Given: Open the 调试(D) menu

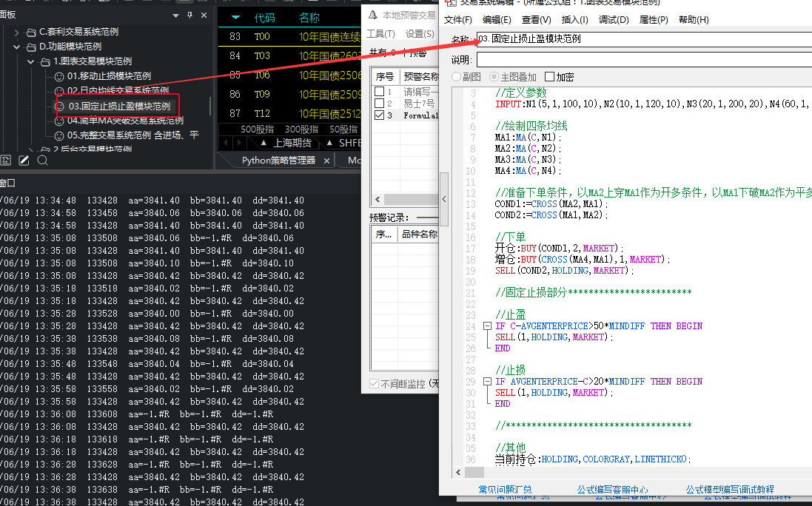Looking at the screenshot, I should click(613, 20).
